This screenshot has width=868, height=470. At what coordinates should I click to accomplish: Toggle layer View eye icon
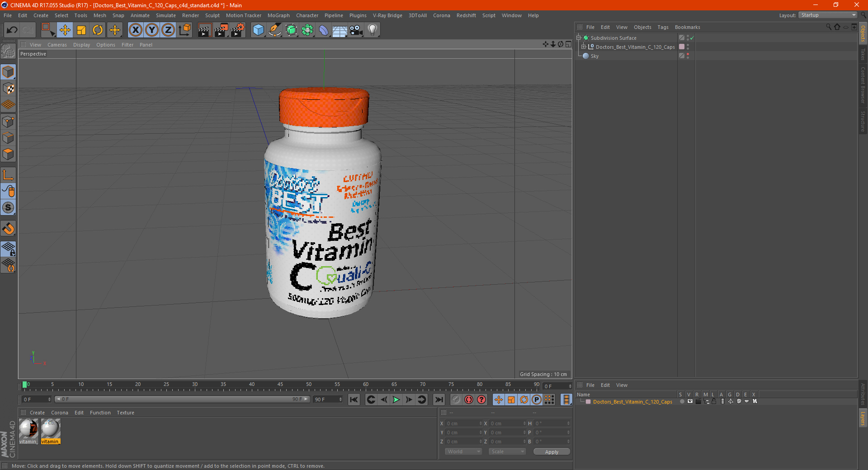point(690,402)
